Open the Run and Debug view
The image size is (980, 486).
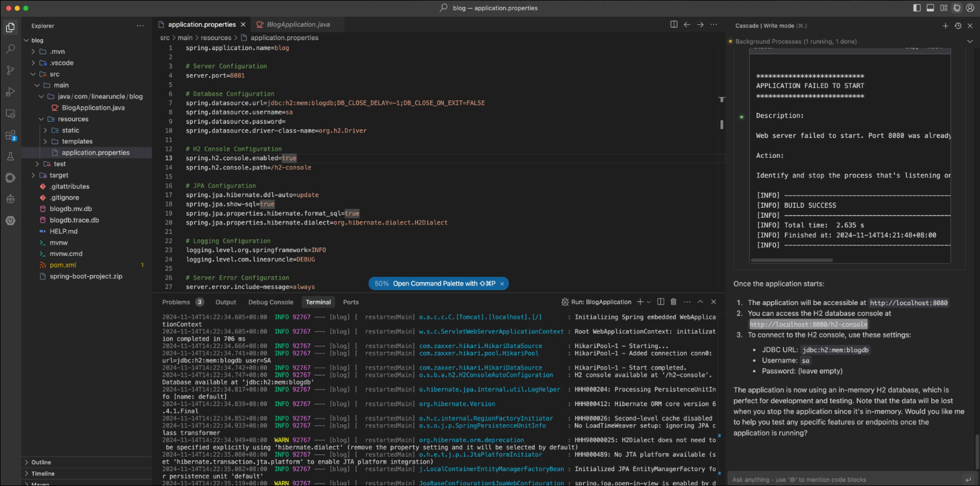[x=11, y=92]
